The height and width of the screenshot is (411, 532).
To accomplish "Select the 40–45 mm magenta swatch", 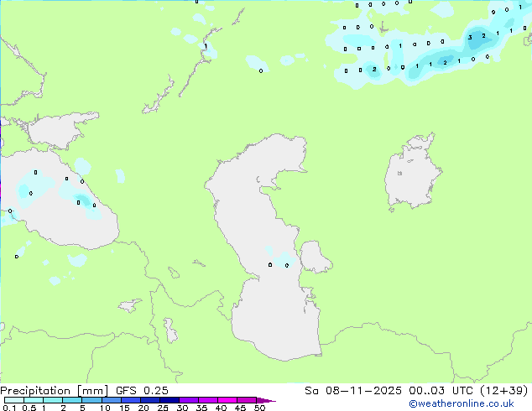I will coord(227,400).
